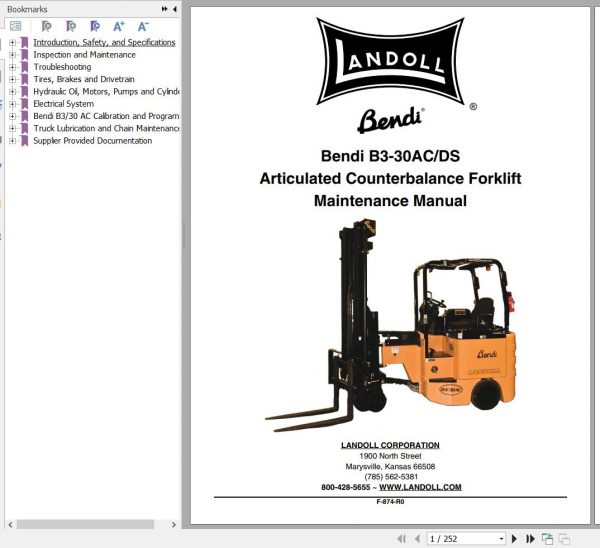Expand the Troubleshooting bookmark node
This screenshot has height=548, width=600.
coord(13,67)
